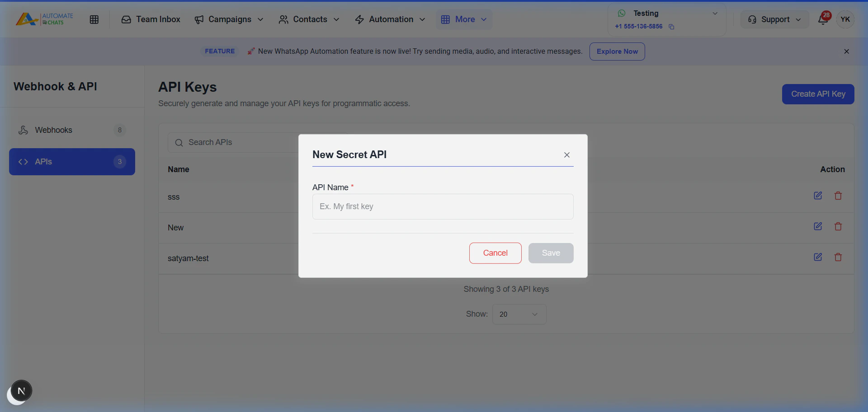Open the apps grid icon
Viewport: 868px width, 412px height.
click(94, 19)
